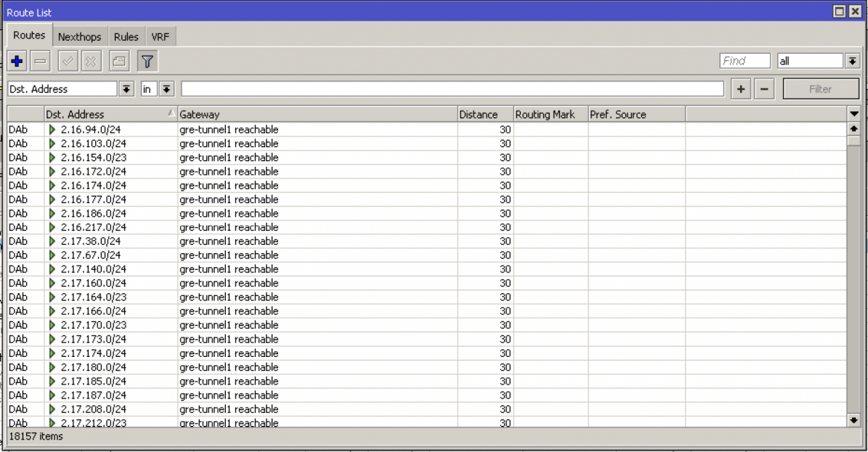Click the minus Remove route icon
The image size is (868, 452).
(x=40, y=62)
